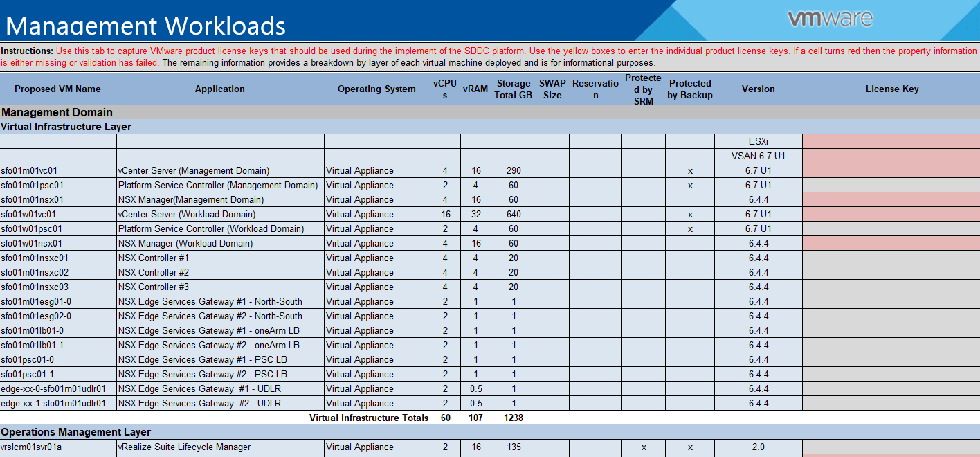Select the "Virtual Infrastructure Totals" label

point(369,418)
